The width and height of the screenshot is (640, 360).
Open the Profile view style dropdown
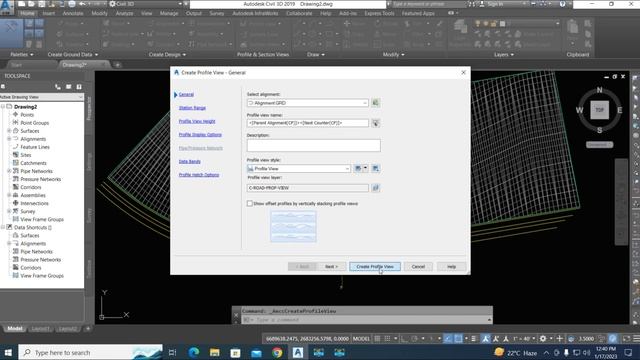pos(347,168)
